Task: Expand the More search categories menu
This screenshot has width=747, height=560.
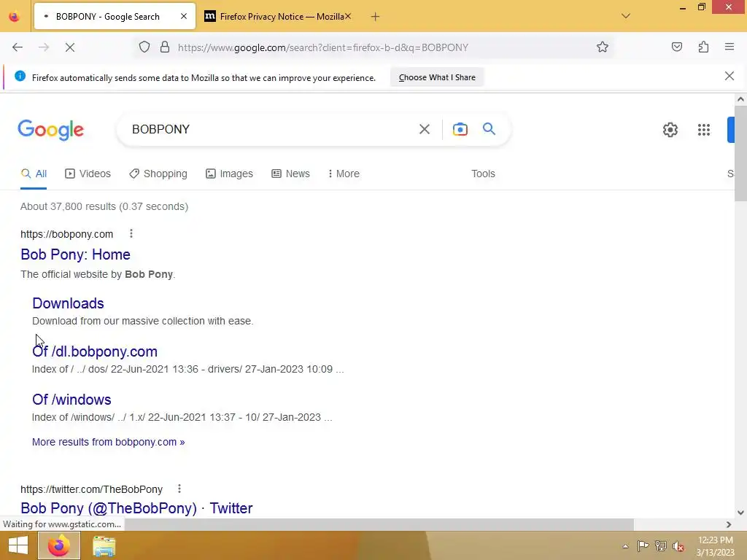Action: (344, 174)
